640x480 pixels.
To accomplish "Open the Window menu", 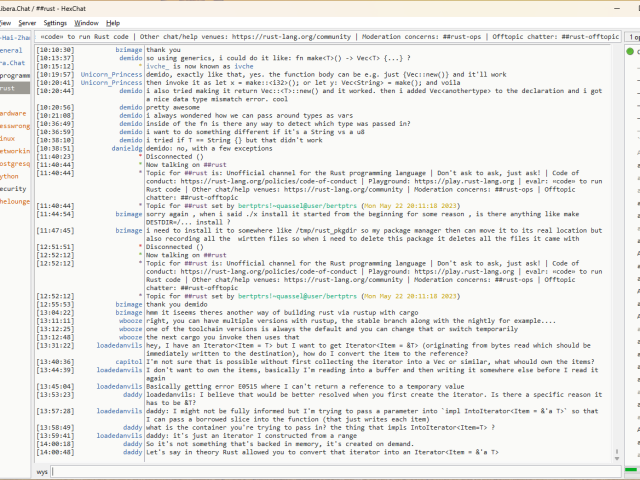I will [x=87, y=22].
